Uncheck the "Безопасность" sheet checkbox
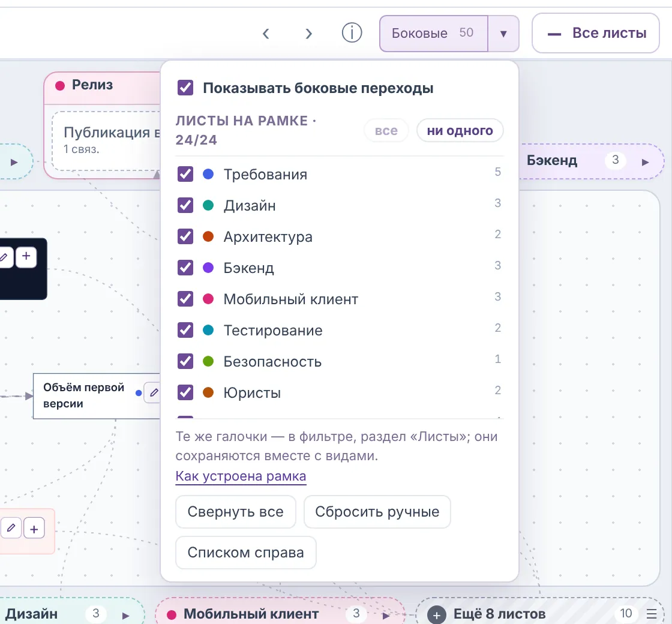Viewport: 672px width, 624px height. tap(185, 361)
